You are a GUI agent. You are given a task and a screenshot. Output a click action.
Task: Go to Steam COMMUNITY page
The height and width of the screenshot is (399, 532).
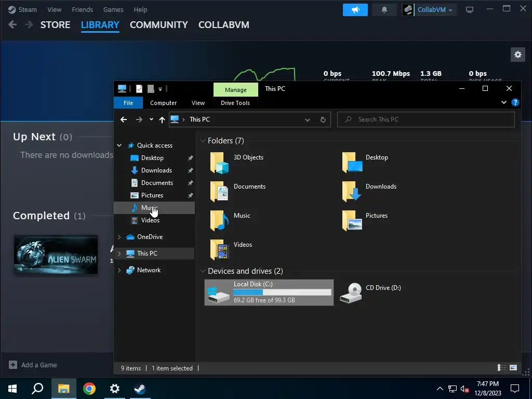coord(159,25)
